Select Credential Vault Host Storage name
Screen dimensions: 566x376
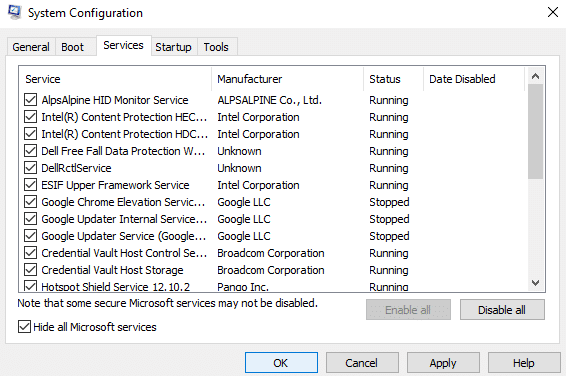pos(112,270)
